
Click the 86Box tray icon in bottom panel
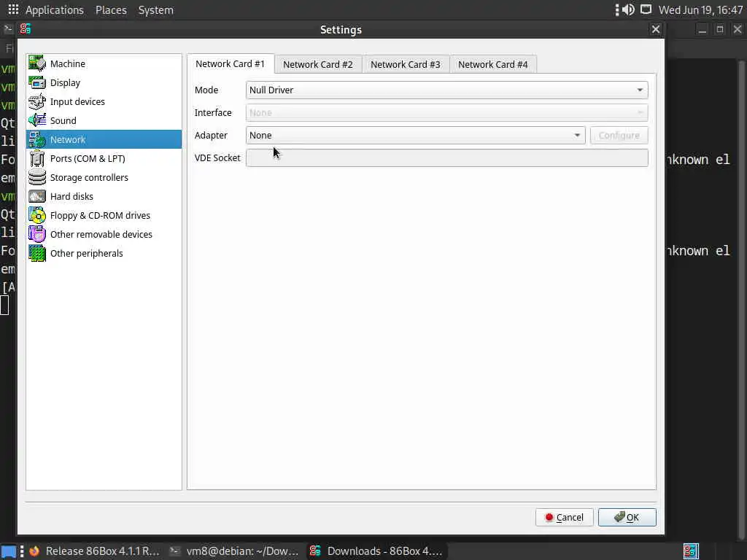tap(691, 551)
